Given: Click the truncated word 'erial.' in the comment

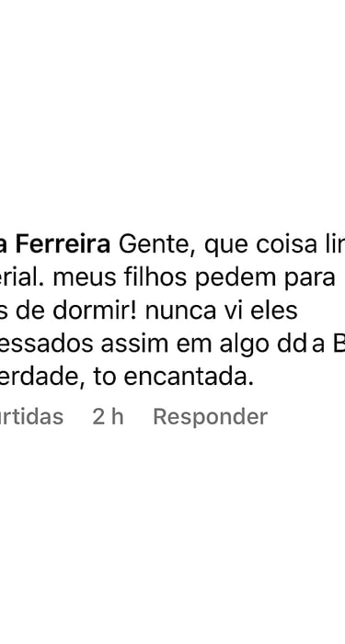Looking at the screenshot, I should [x=23, y=277].
